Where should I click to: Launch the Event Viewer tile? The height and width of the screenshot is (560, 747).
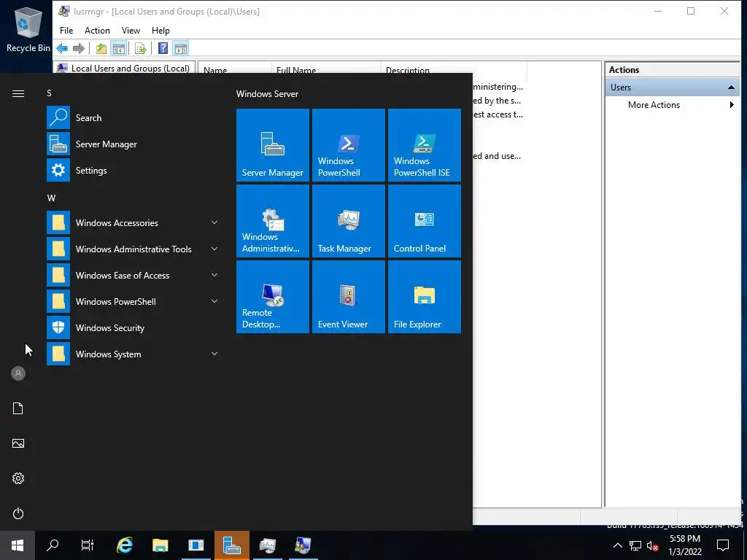[348, 297]
